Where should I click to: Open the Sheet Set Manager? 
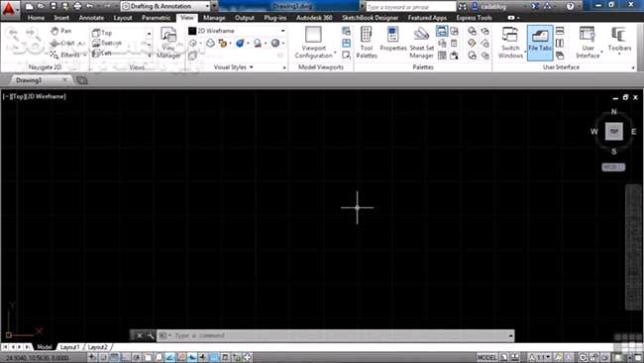coord(421,43)
